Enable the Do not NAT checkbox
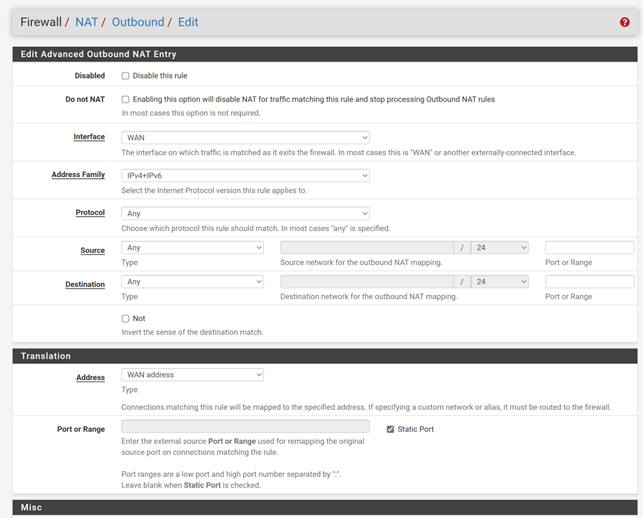 point(125,99)
